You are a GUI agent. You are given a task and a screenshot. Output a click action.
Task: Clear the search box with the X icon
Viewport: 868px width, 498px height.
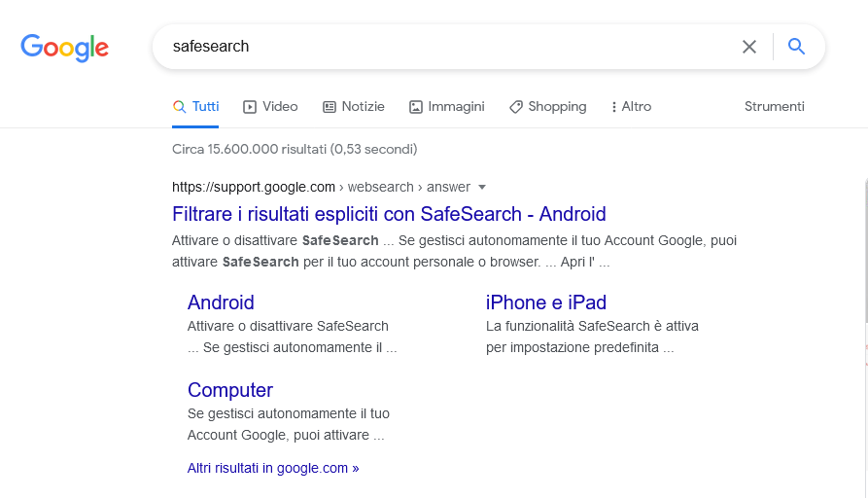(x=749, y=47)
